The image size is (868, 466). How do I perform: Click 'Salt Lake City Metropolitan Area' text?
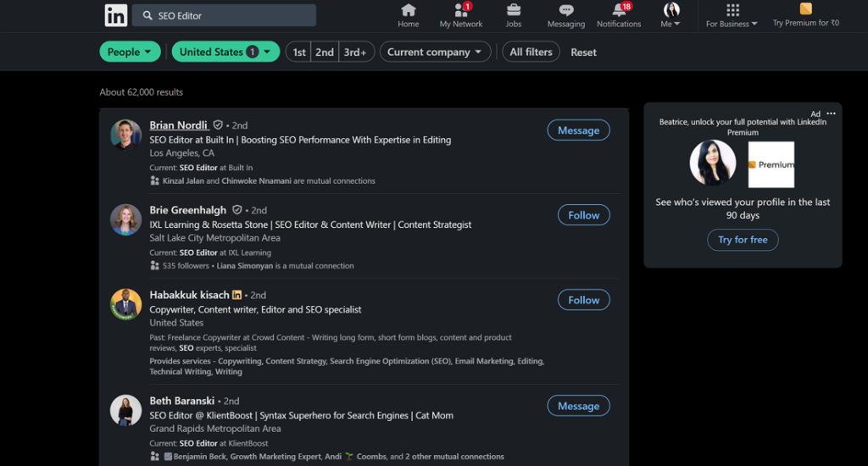click(x=214, y=237)
